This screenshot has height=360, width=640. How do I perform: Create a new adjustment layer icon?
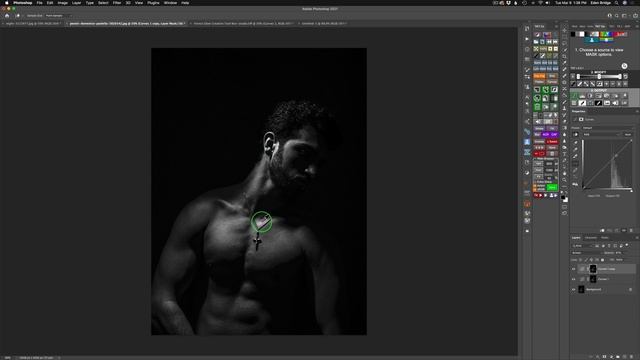point(611,357)
